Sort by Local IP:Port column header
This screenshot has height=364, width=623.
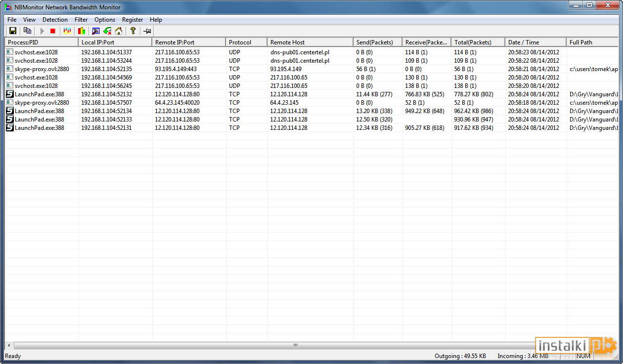(115, 42)
